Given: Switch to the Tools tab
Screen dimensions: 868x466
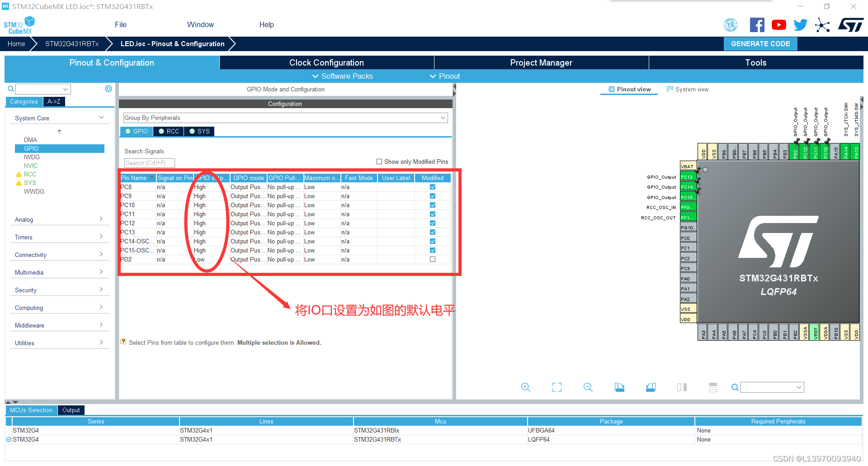Looking at the screenshot, I should tap(756, 62).
